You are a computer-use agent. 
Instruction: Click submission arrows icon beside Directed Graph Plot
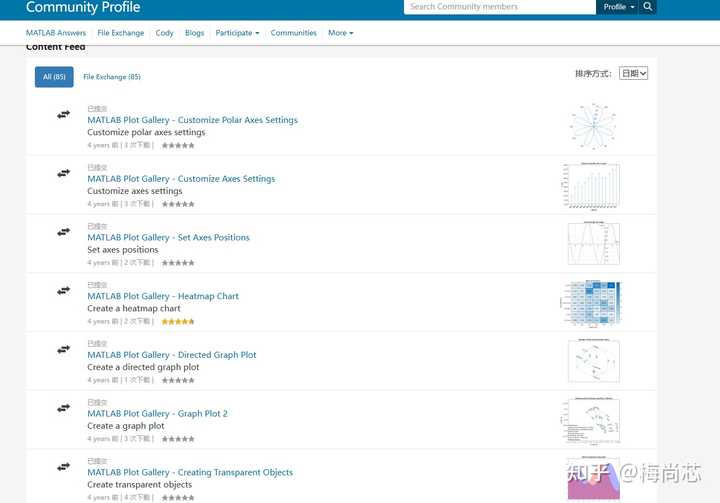tap(63, 350)
